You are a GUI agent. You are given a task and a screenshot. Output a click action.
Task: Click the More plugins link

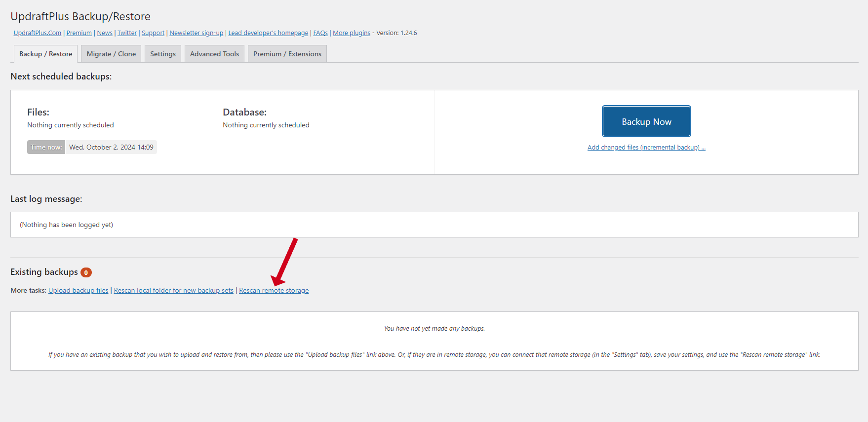(x=351, y=33)
